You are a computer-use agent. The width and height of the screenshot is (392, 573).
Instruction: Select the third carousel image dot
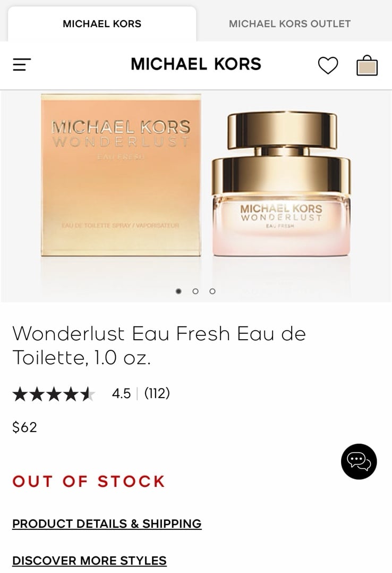212,291
